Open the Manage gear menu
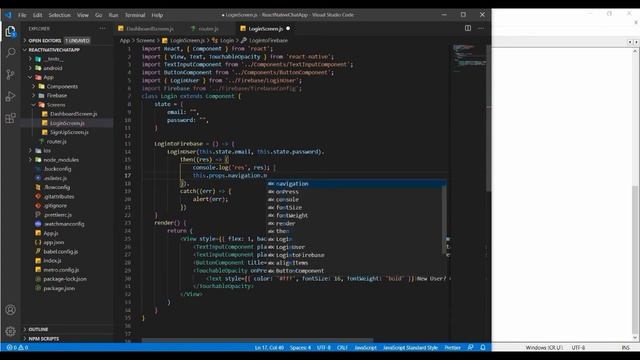The image size is (640, 360). pos(11,331)
